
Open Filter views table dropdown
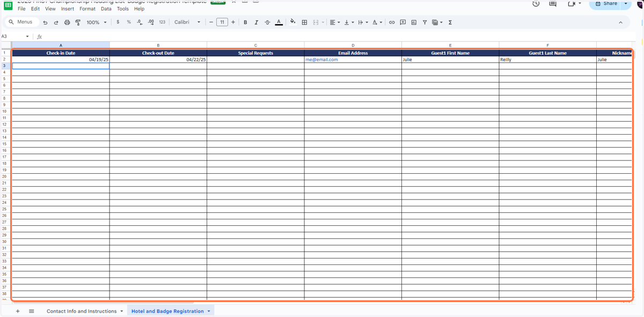(437, 22)
